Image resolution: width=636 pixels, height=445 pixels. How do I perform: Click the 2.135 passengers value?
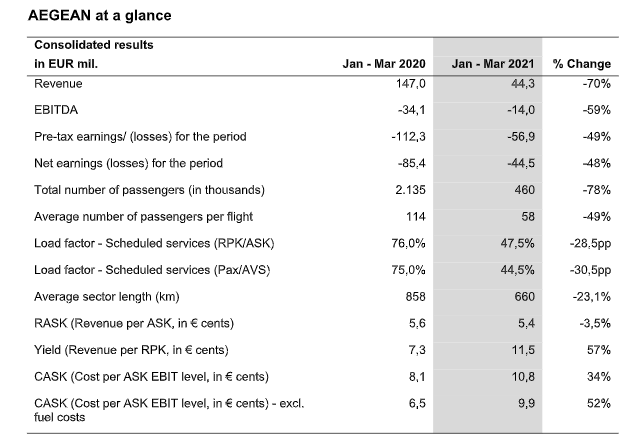410,190
